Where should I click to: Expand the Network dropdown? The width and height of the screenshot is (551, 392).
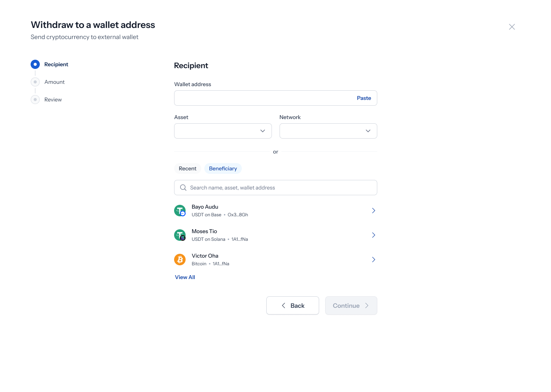click(x=328, y=131)
